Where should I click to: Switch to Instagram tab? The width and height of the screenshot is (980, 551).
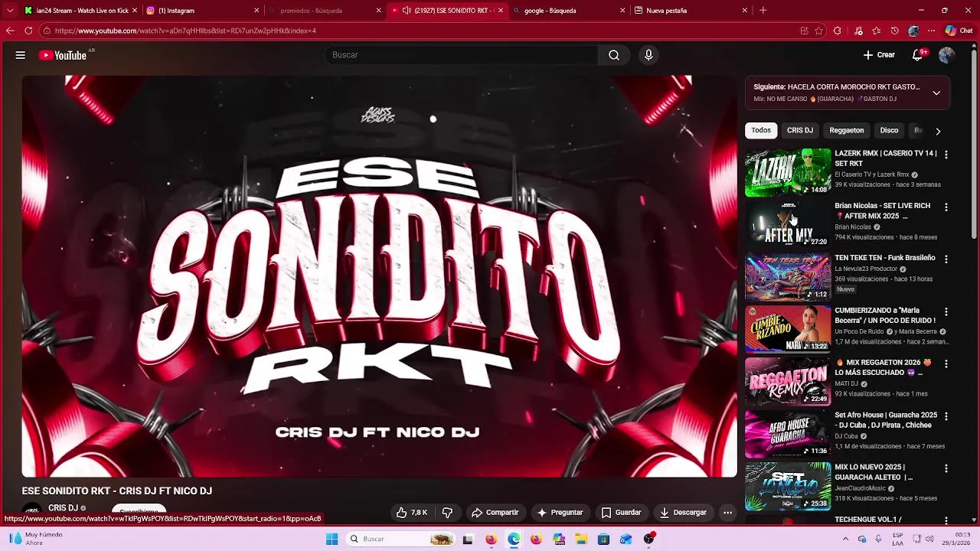(203, 11)
